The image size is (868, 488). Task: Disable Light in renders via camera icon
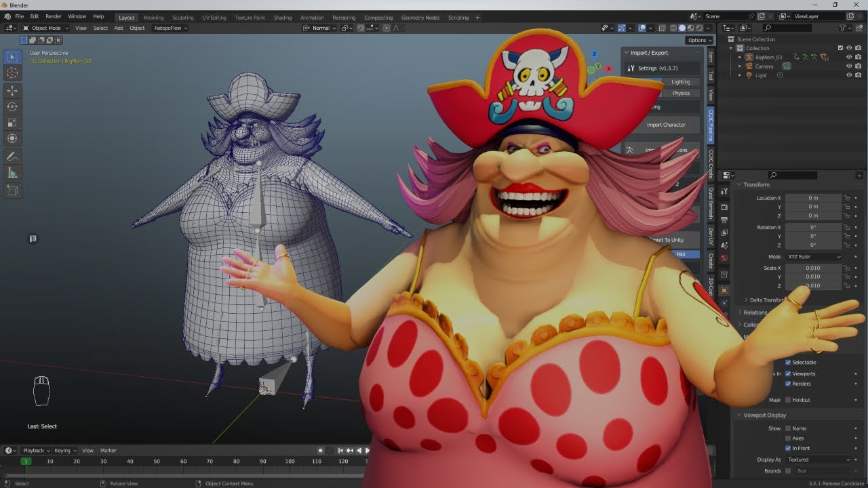click(859, 75)
